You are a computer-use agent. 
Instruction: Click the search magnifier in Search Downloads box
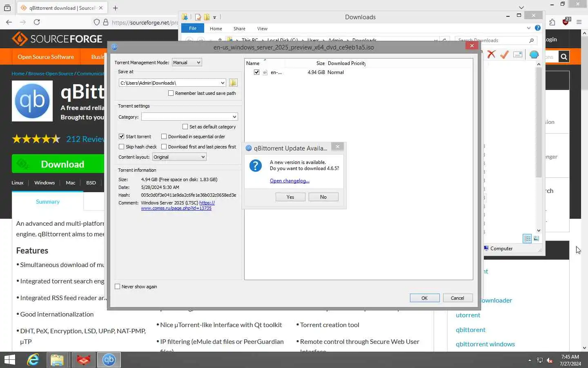[531, 40]
